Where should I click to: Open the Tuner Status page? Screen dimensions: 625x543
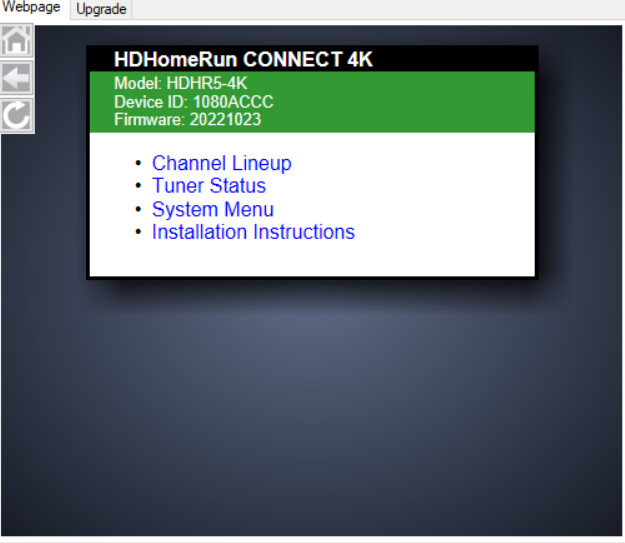click(208, 186)
